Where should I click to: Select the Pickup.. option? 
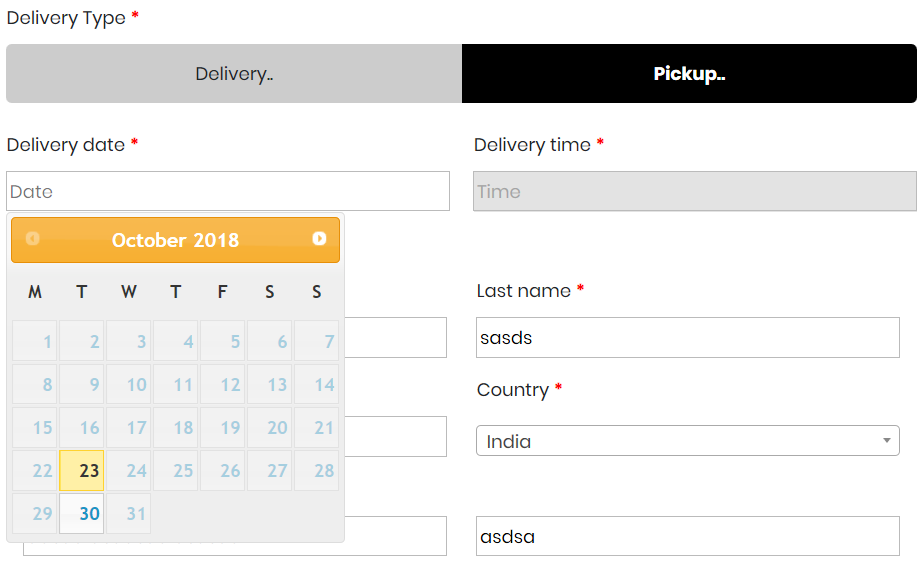point(689,74)
